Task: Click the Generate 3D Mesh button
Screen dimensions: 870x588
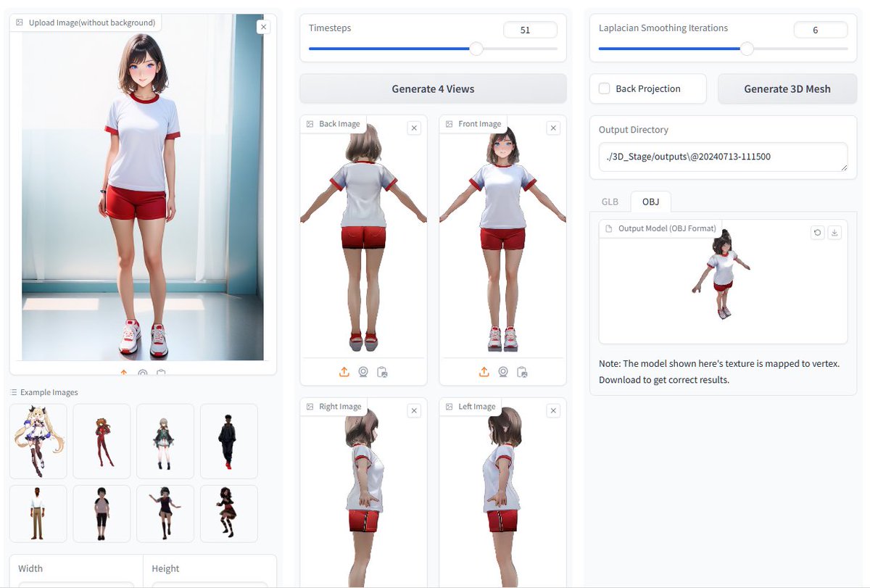Action: click(x=787, y=88)
